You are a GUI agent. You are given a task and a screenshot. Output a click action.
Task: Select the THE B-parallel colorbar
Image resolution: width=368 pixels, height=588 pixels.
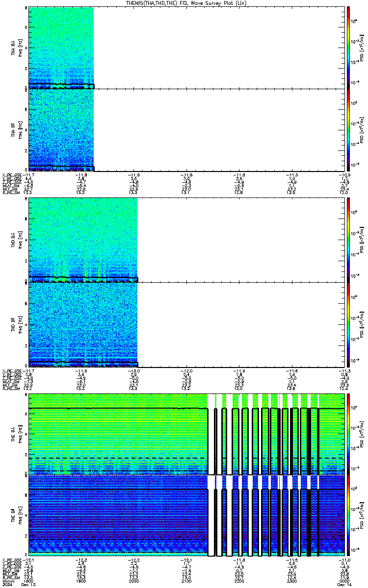tap(348, 515)
